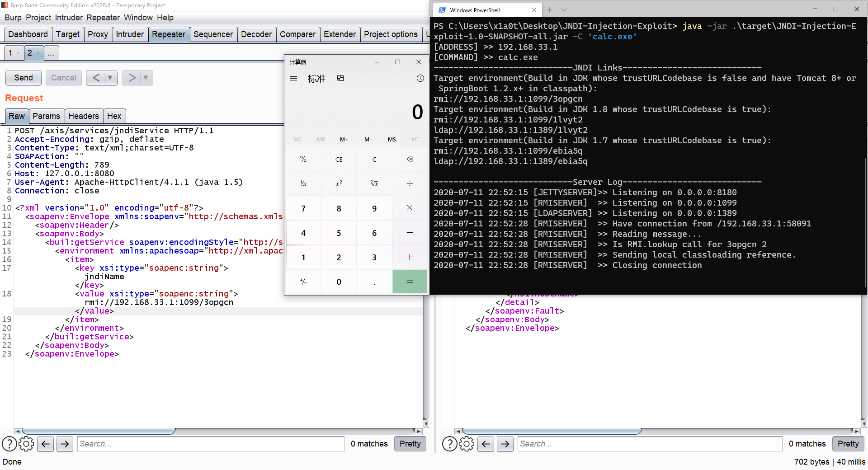Expand the history forward dropdown arrow

pos(146,78)
